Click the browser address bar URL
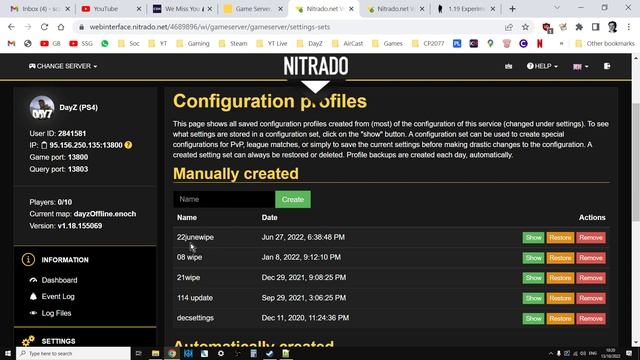This screenshot has width=640, height=360. click(210, 27)
